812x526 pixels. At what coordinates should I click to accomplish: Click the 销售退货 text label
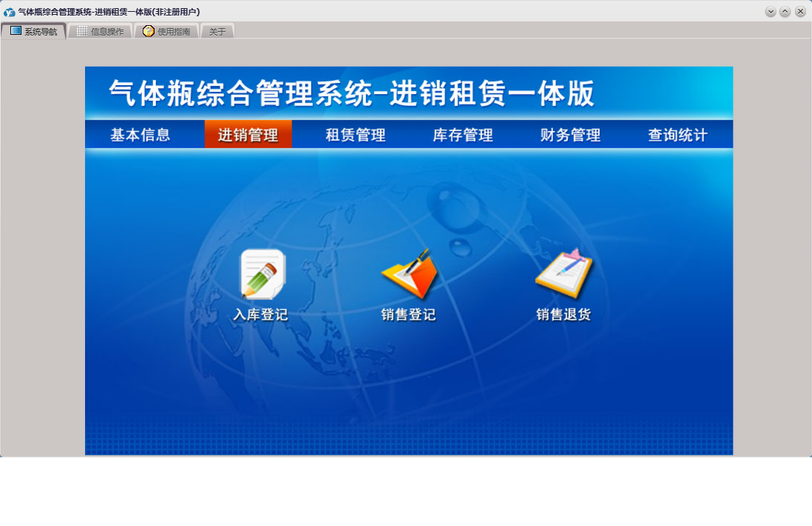(x=564, y=314)
